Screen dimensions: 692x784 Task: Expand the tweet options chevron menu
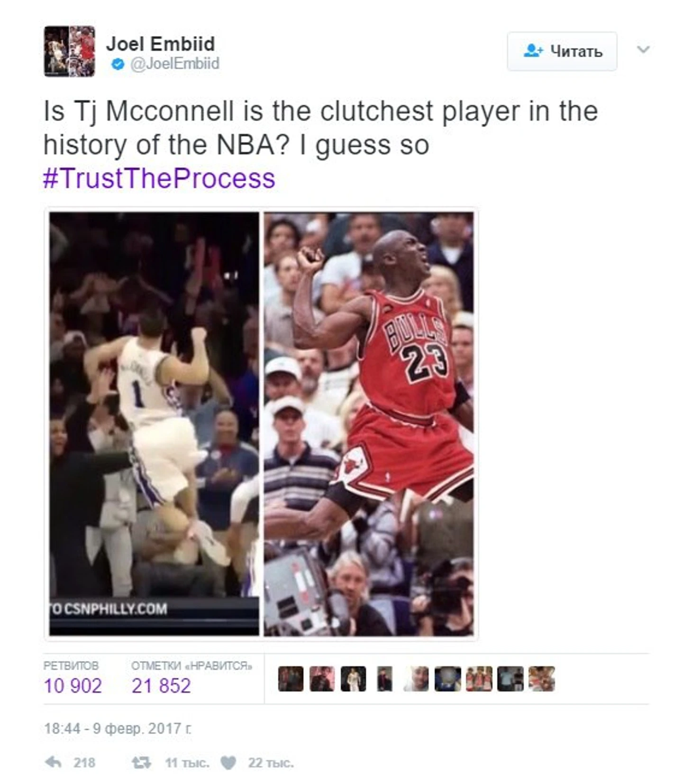[643, 49]
